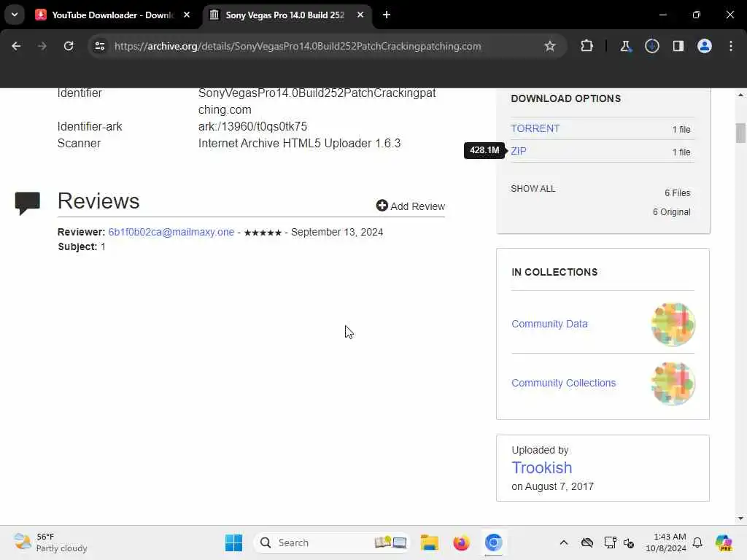Open the tab search dropdown arrow
This screenshot has height=560, width=747.
[x=15, y=15]
